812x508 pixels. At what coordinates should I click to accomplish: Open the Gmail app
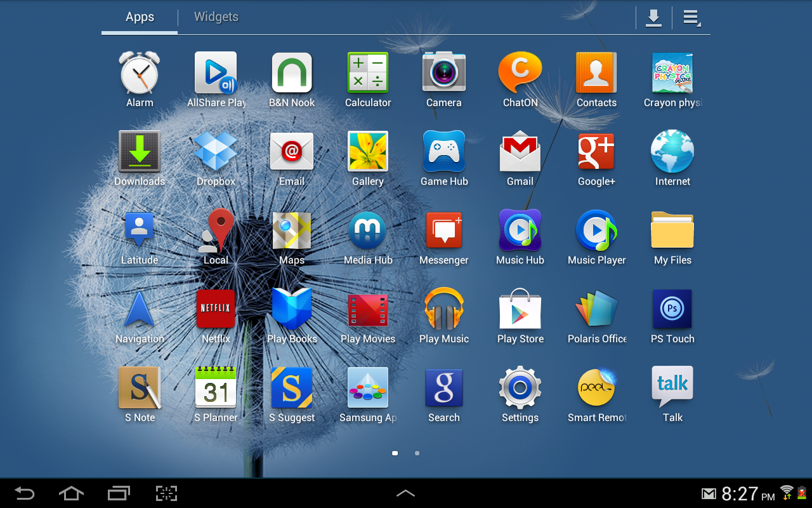tap(520, 152)
